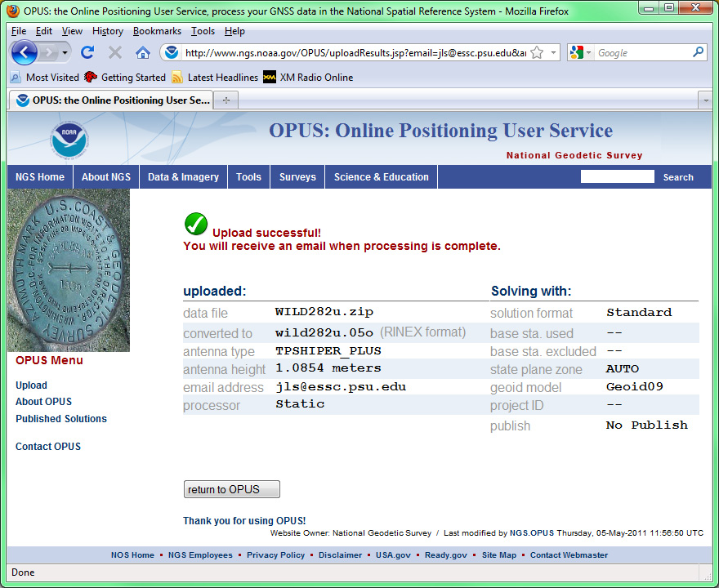719x588 pixels.
Task: Open Contact Webmaster footer link
Action: (569, 555)
